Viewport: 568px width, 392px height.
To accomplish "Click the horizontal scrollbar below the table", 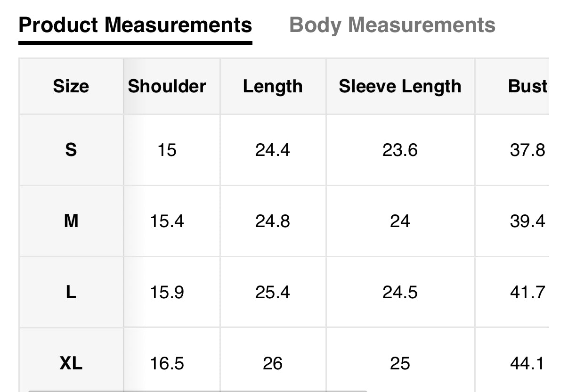I will click(198, 390).
